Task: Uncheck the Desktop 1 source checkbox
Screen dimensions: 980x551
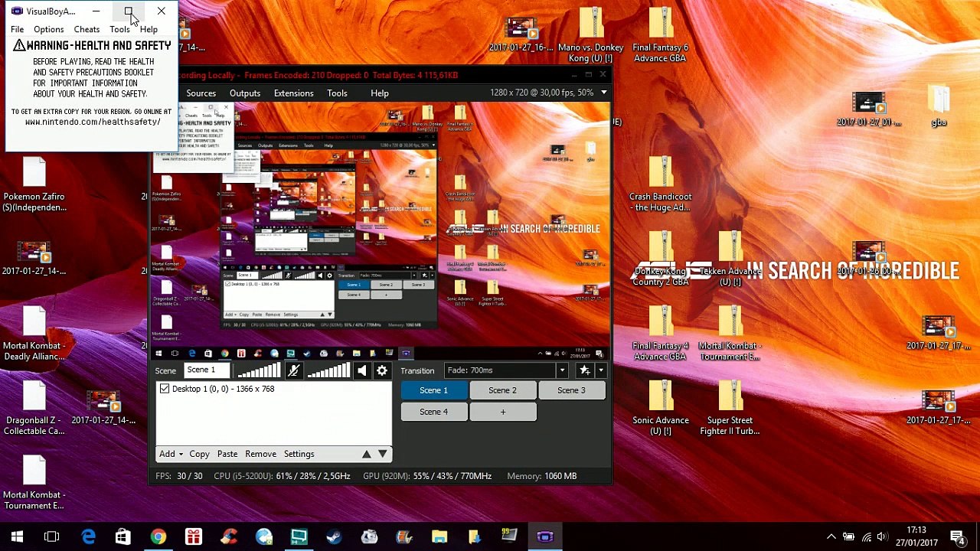Action: point(165,389)
